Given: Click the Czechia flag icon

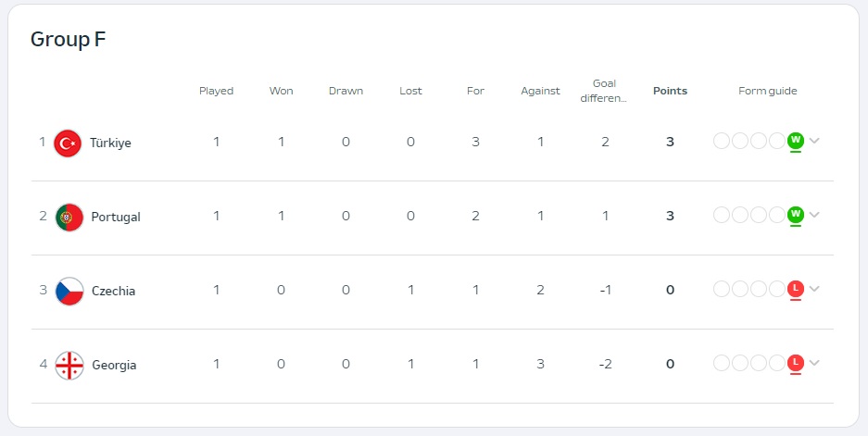Looking at the screenshot, I should 69,292.
